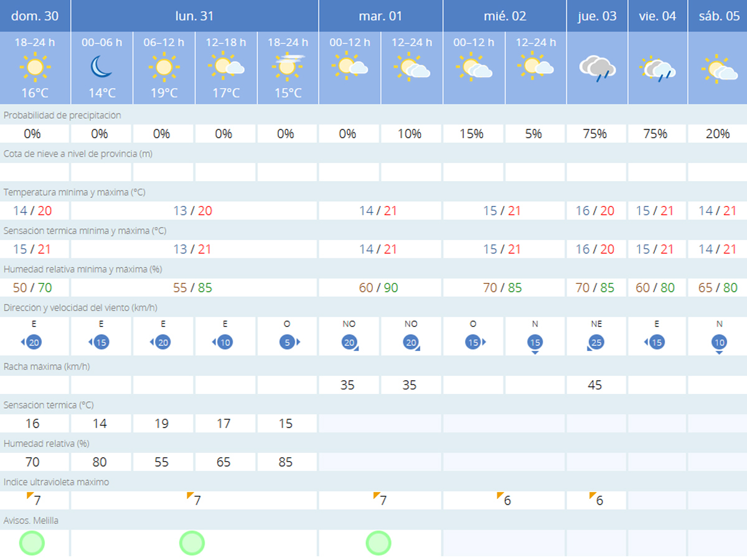Viewport: 747px width, 560px height.
Task: Click the cloudy sun icon for sáb. 05
Action: click(720, 68)
